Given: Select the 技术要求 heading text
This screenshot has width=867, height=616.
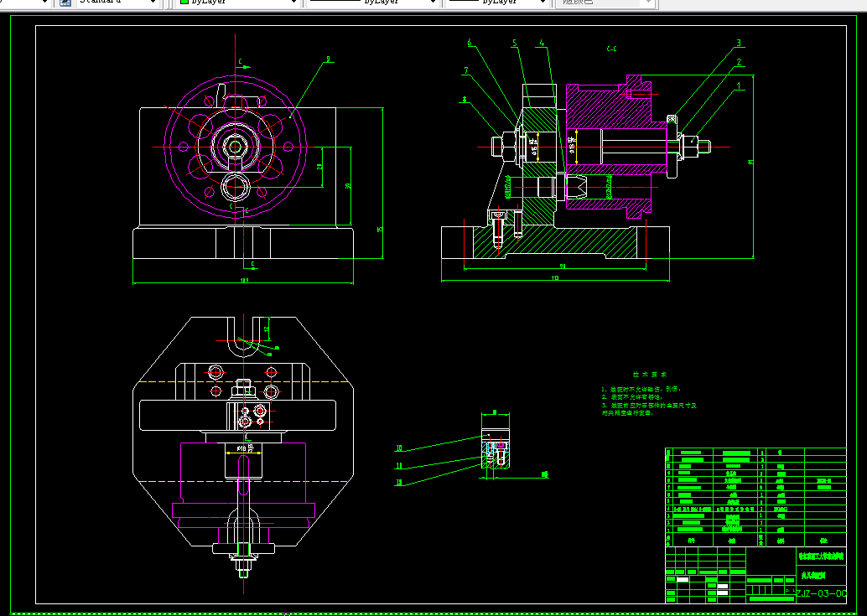Looking at the screenshot, I should coord(650,375).
